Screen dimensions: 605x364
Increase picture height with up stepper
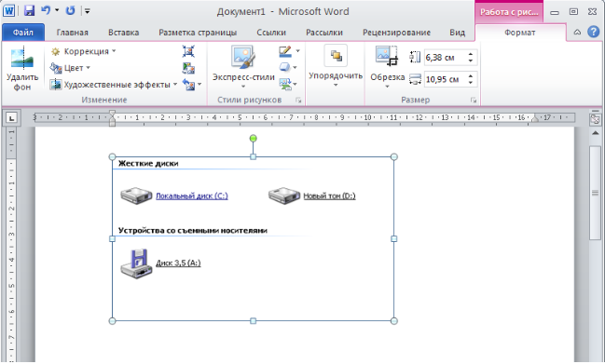[x=471, y=54]
